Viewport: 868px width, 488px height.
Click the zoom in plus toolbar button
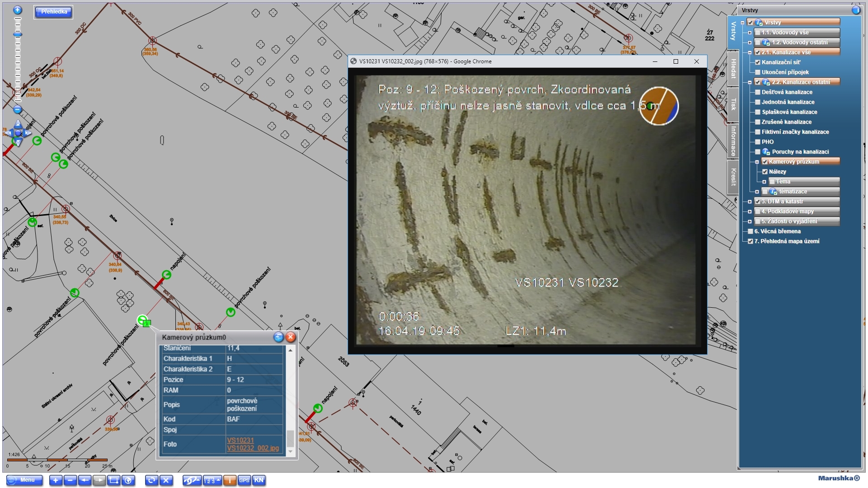pyautogui.click(x=56, y=480)
